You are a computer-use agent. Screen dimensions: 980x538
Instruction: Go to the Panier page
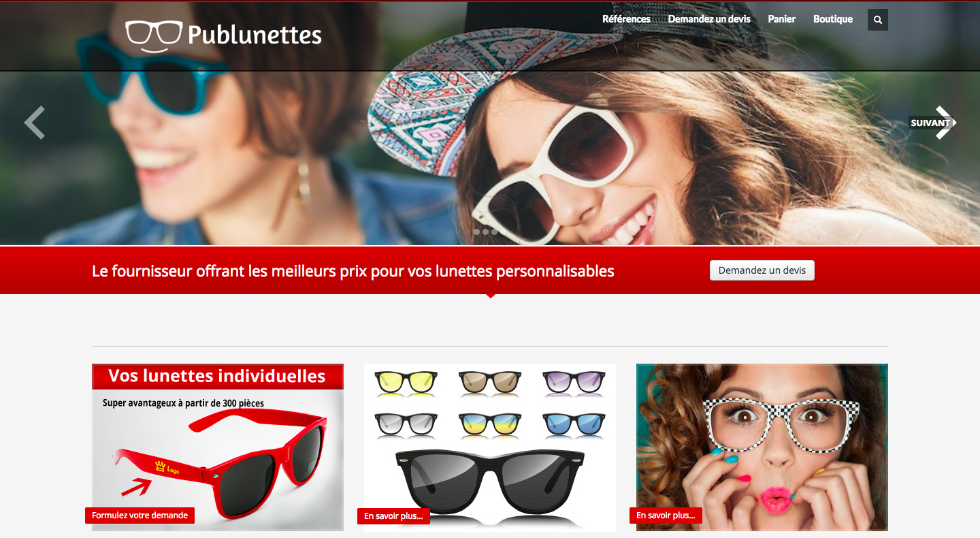[x=782, y=19]
